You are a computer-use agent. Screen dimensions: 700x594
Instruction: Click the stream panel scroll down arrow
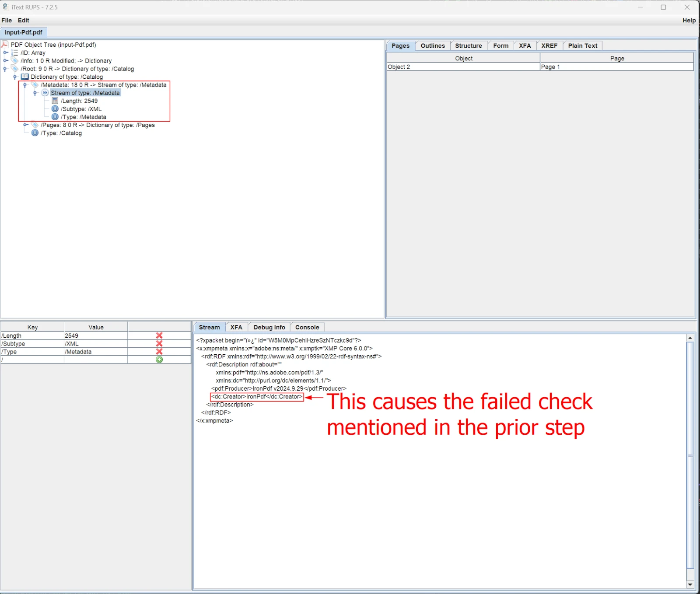[690, 584]
